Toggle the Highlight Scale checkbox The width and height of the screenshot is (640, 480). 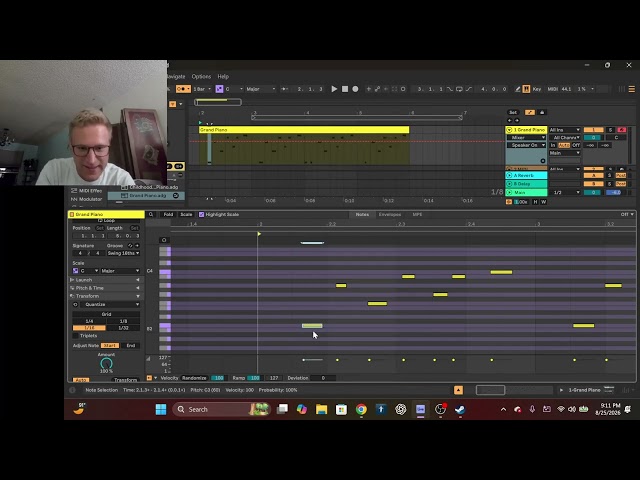pyautogui.click(x=201, y=214)
